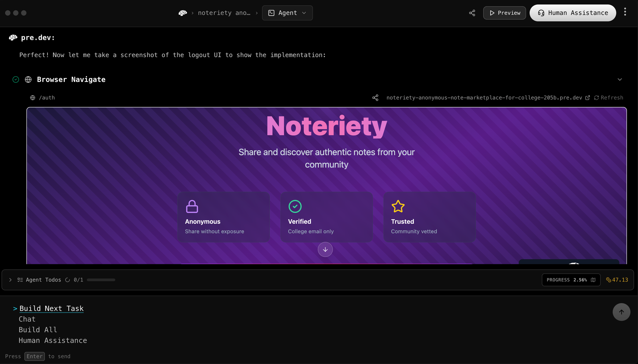Click the share icon beside preview URL

[375, 98]
